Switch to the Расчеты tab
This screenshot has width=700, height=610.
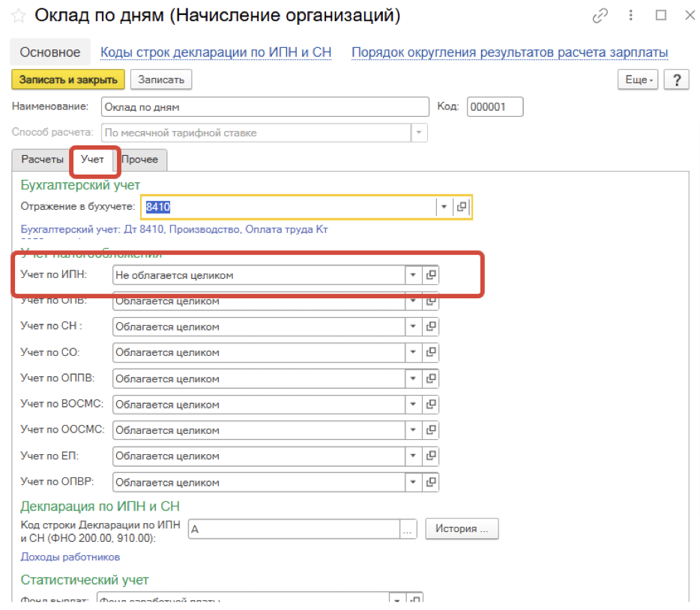coord(42,160)
